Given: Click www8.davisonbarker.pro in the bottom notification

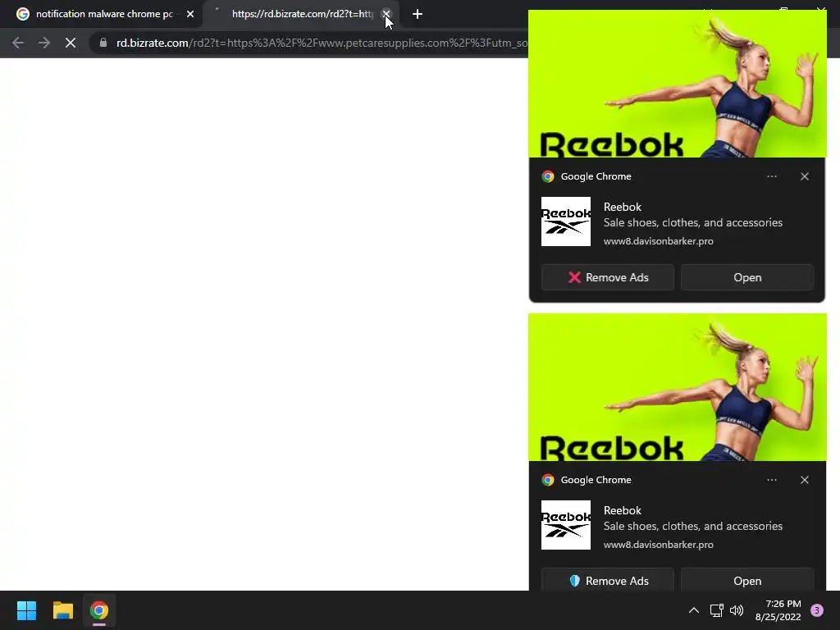Looking at the screenshot, I should point(658,545).
